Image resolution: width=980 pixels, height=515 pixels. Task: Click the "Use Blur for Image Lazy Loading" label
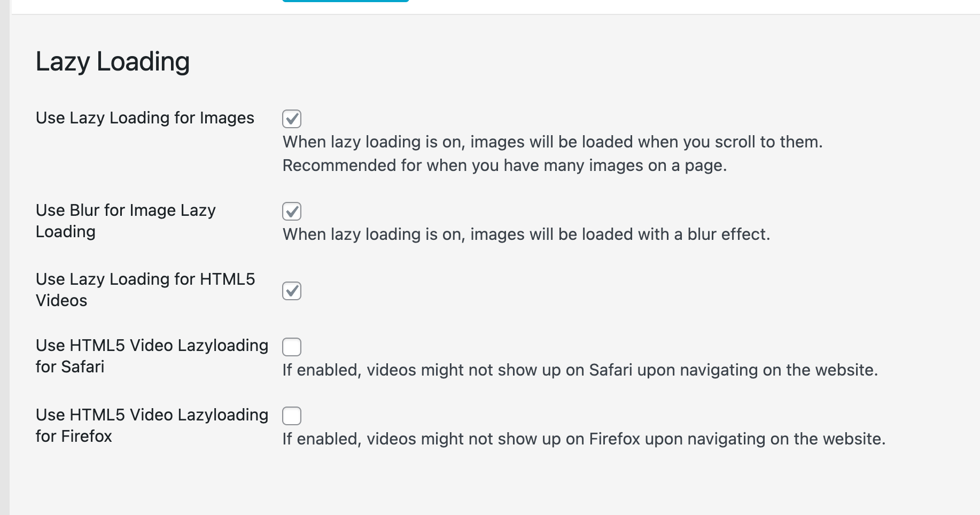click(x=126, y=221)
